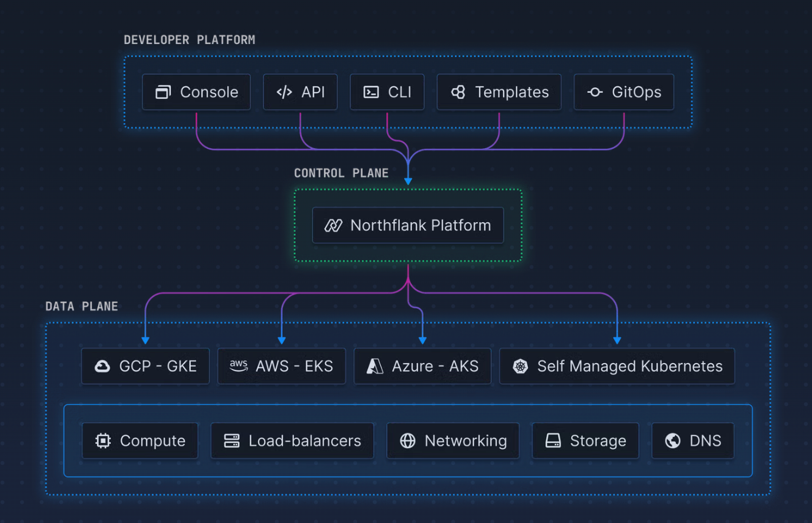Click the Google Cloud icon
This screenshot has width=812, height=523.
coord(102,366)
